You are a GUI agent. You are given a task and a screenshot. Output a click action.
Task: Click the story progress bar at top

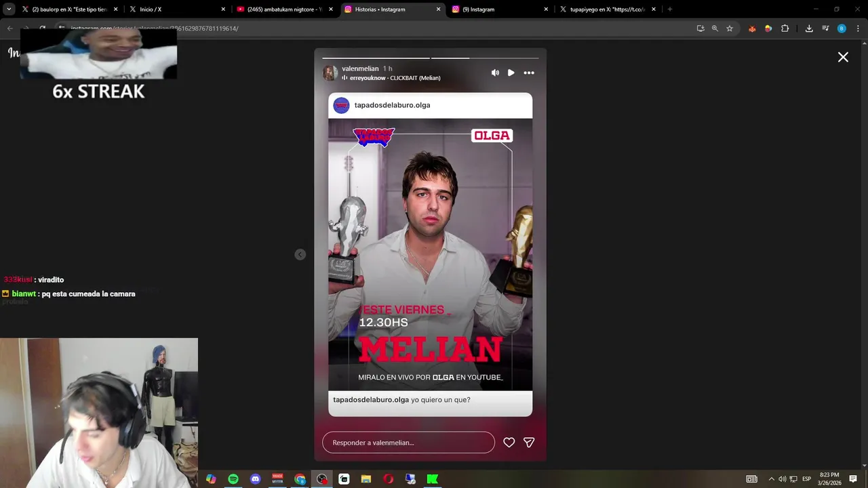[x=430, y=58]
